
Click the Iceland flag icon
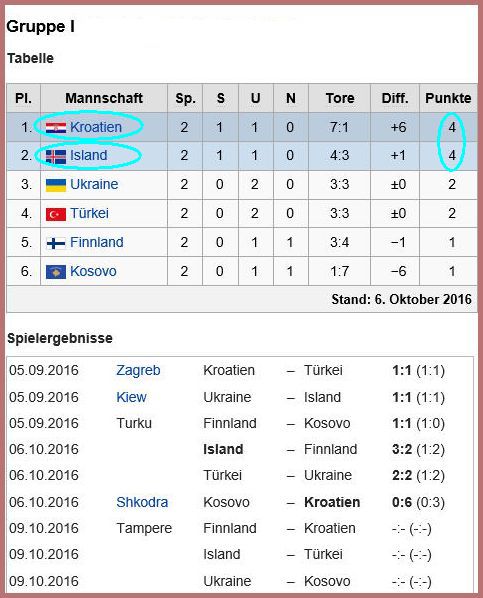pos(56,156)
